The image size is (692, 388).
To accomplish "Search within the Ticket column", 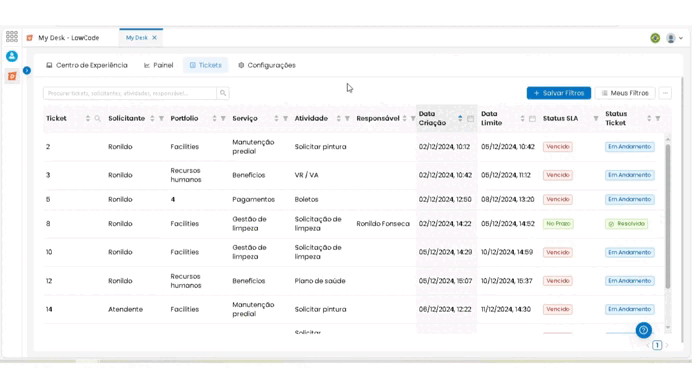I will pyautogui.click(x=98, y=118).
